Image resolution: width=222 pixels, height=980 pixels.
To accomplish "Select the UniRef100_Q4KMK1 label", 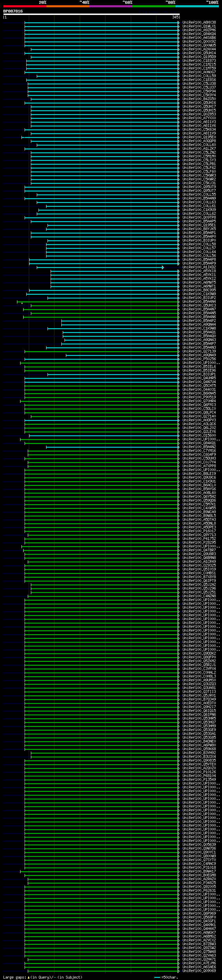I will click(199, 924).
